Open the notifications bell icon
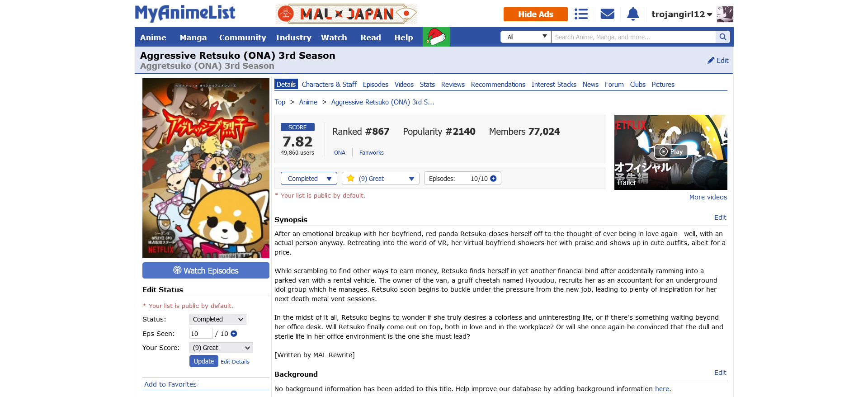868x397 pixels. point(633,14)
